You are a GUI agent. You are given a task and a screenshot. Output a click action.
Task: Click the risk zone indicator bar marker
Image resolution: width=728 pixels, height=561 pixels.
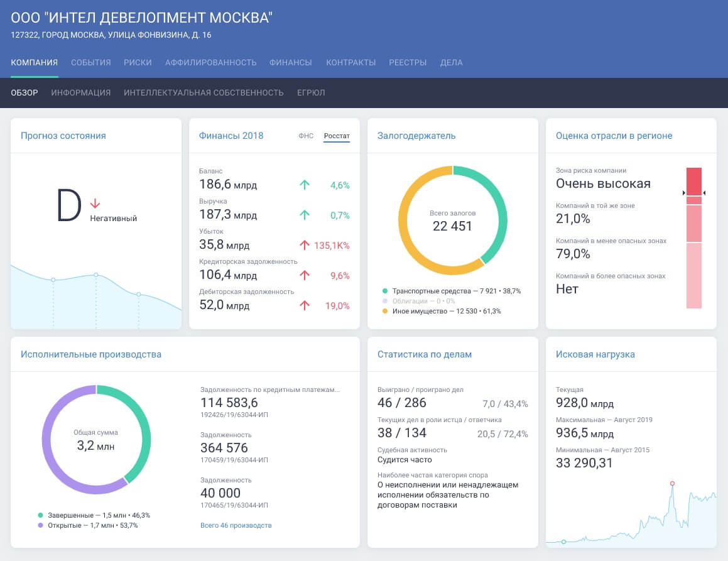pos(693,193)
